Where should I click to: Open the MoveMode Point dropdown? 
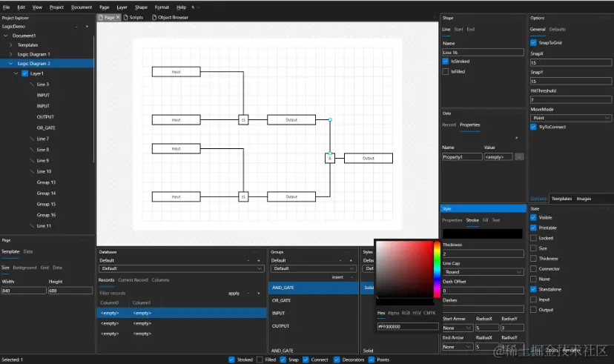click(x=571, y=118)
